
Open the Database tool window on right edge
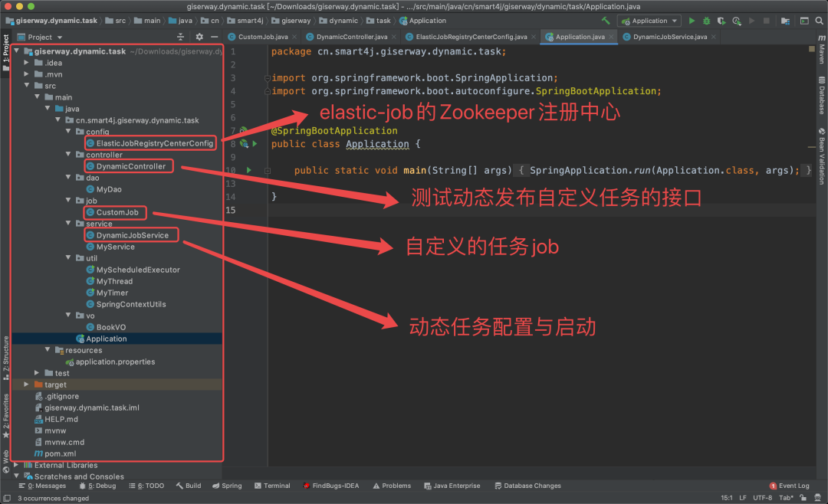point(822,96)
